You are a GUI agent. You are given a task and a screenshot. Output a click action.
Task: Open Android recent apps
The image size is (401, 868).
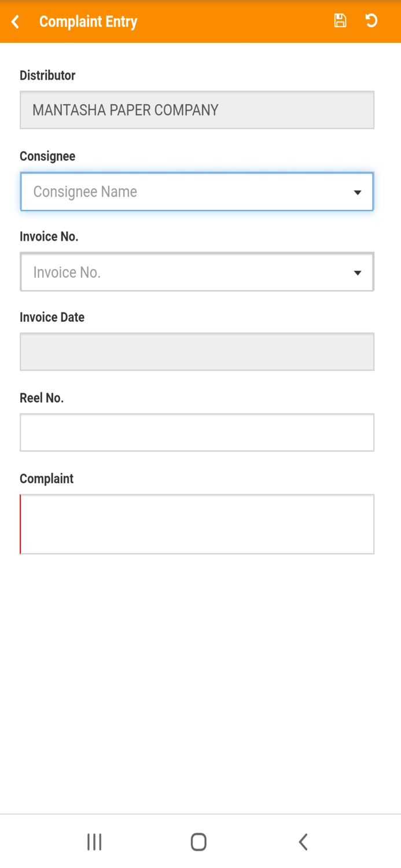(x=94, y=842)
